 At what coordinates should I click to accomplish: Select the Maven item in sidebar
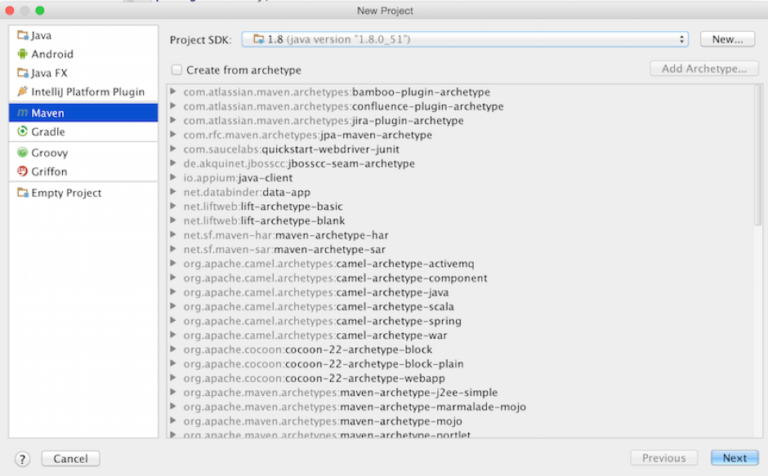pyautogui.click(x=48, y=113)
